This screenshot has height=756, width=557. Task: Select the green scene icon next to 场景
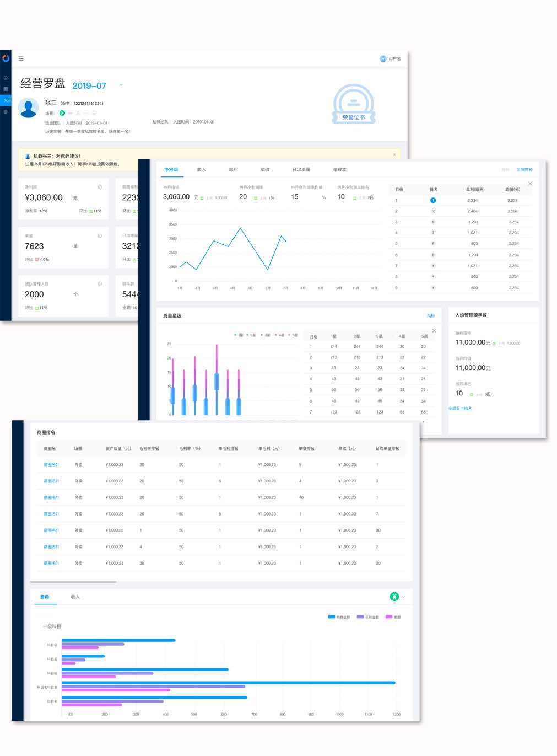pos(62,113)
